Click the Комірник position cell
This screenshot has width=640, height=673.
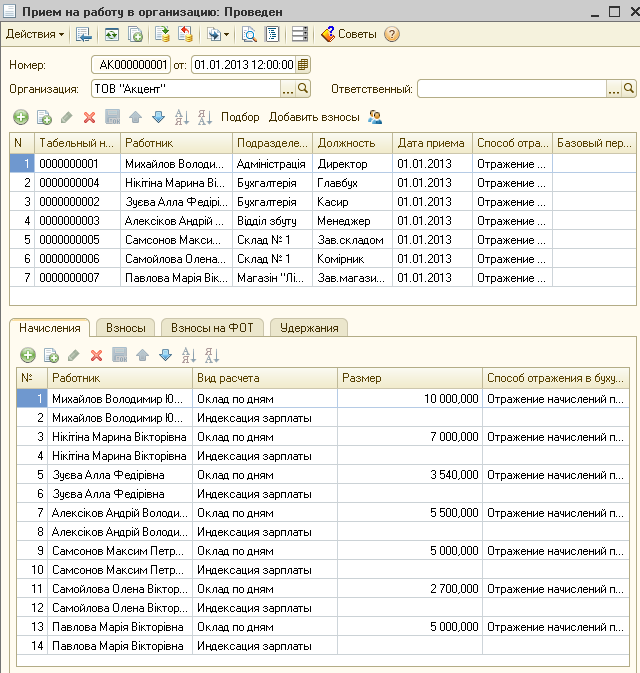352,259
